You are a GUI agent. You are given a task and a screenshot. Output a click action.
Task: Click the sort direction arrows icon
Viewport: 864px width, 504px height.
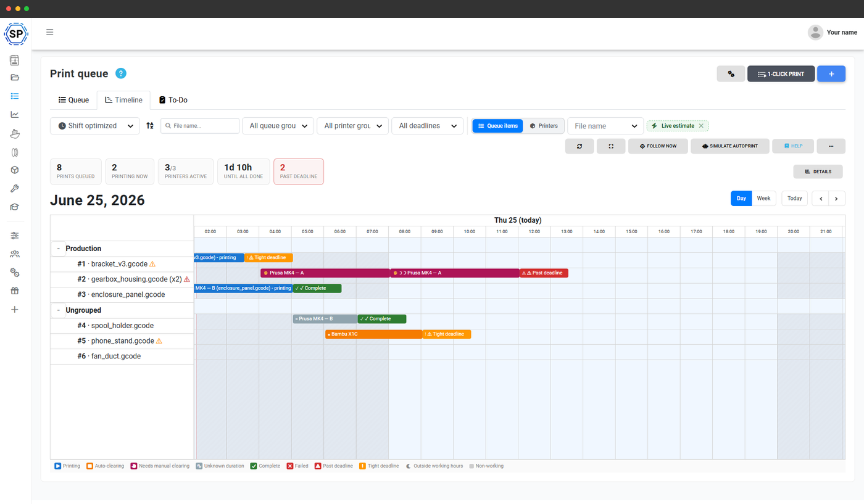click(x=150, y=126)
